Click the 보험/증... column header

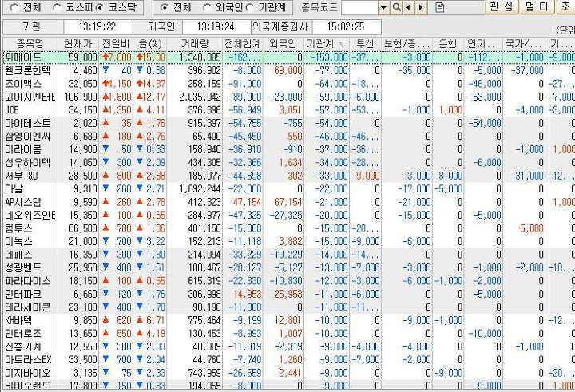click(407, 44)
